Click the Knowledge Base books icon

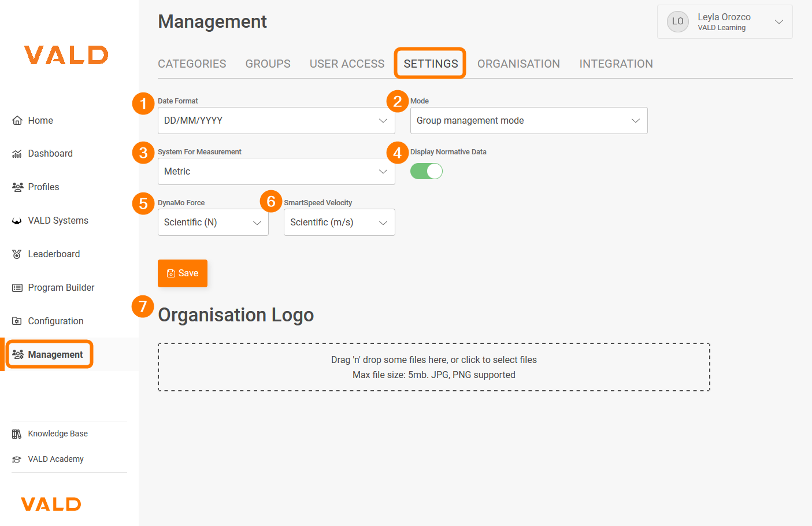[17, 434]
